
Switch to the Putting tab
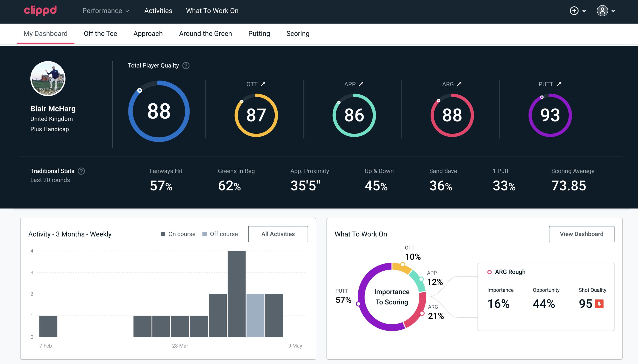(259, 33)
